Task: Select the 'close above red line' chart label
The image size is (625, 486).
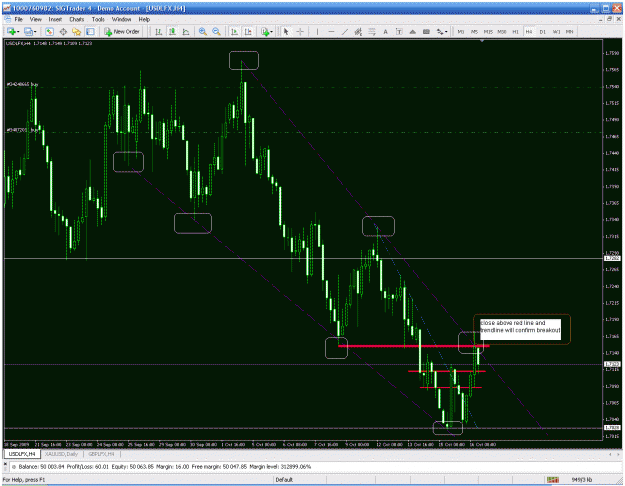Action: [x=521, y=329]
